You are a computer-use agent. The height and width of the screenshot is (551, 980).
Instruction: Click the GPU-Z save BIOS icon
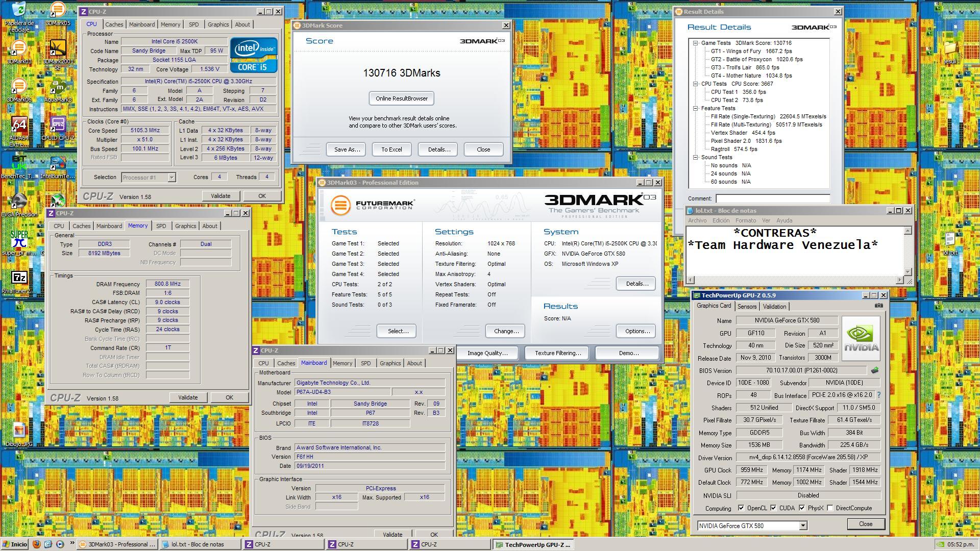click(x=874, y=370)
